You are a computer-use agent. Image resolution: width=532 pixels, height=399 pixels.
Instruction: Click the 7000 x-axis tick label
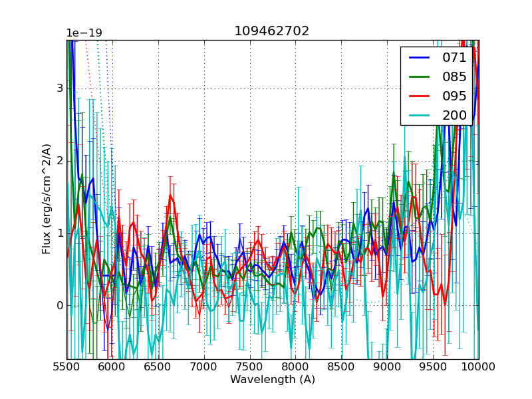pos(204,367)
